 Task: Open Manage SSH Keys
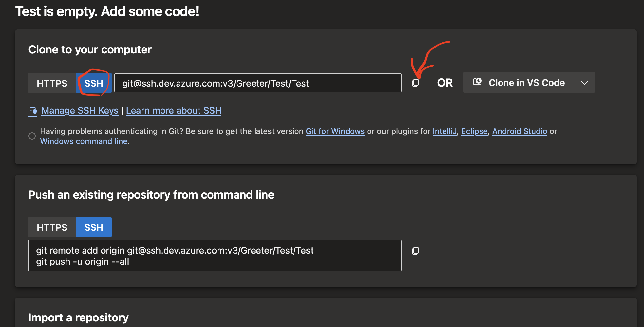coord(79,111)
